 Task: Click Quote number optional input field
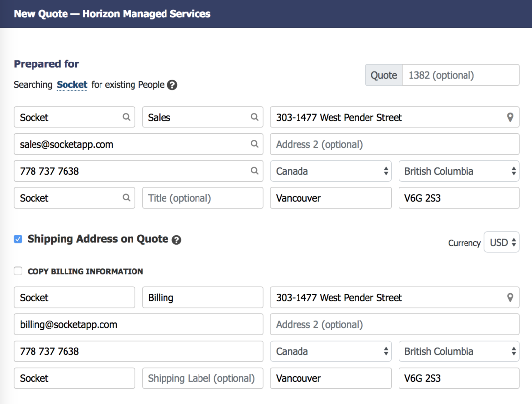(x=461, y=75)
